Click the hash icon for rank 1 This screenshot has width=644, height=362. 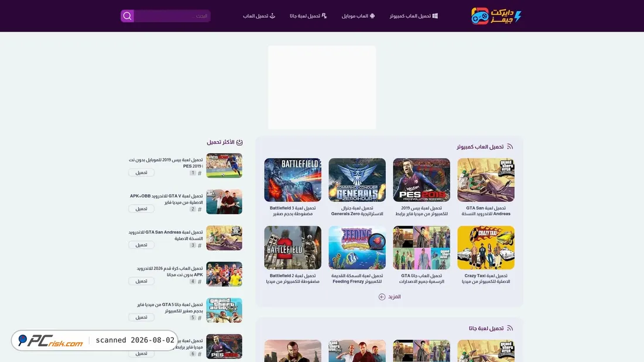click(x=200, y=173)
